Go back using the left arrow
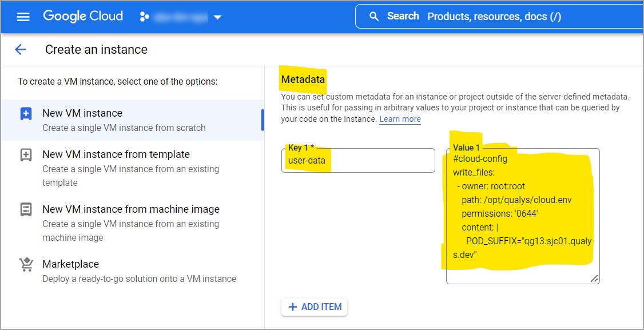This screenshot has height=330, width=644. click(20, 50)
